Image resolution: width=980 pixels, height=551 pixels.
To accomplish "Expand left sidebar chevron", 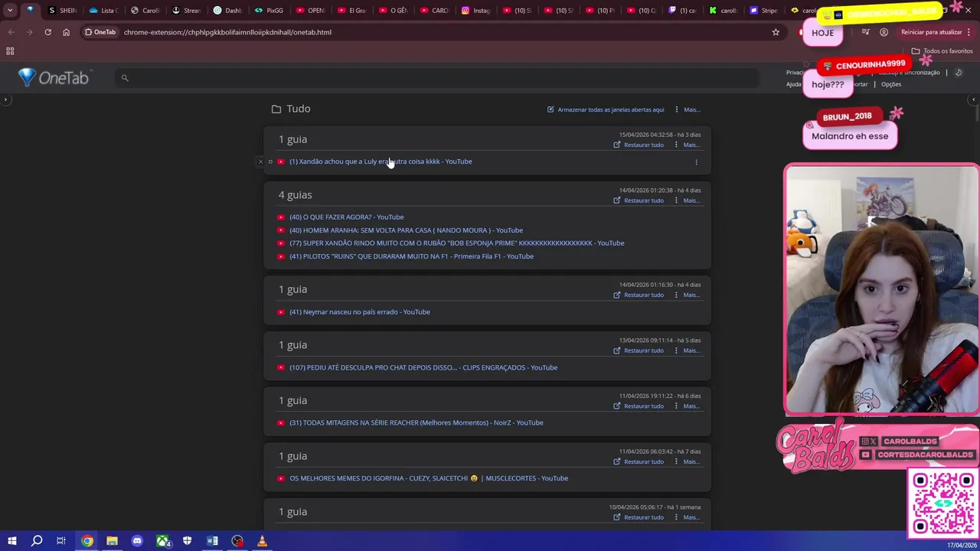I will [5, 99].
